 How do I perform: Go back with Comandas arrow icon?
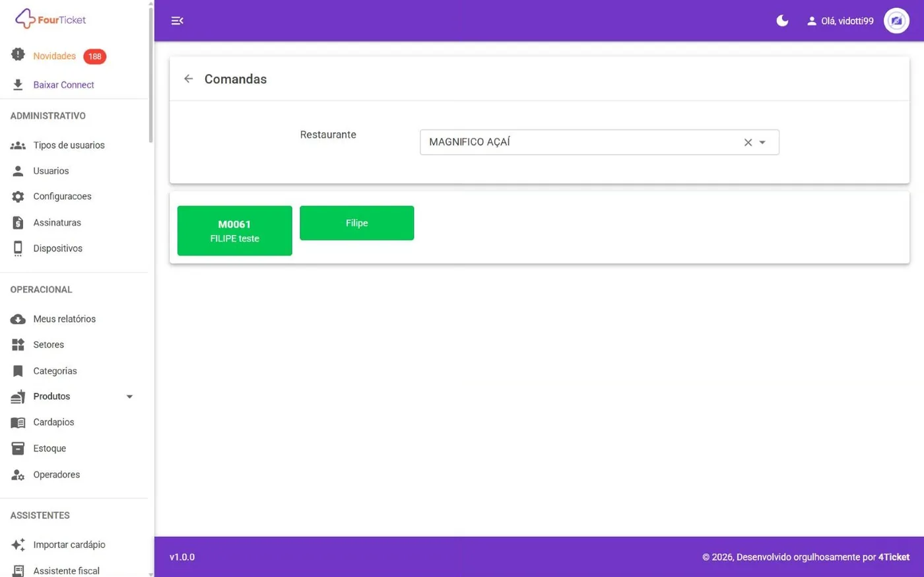pos(189,79)
